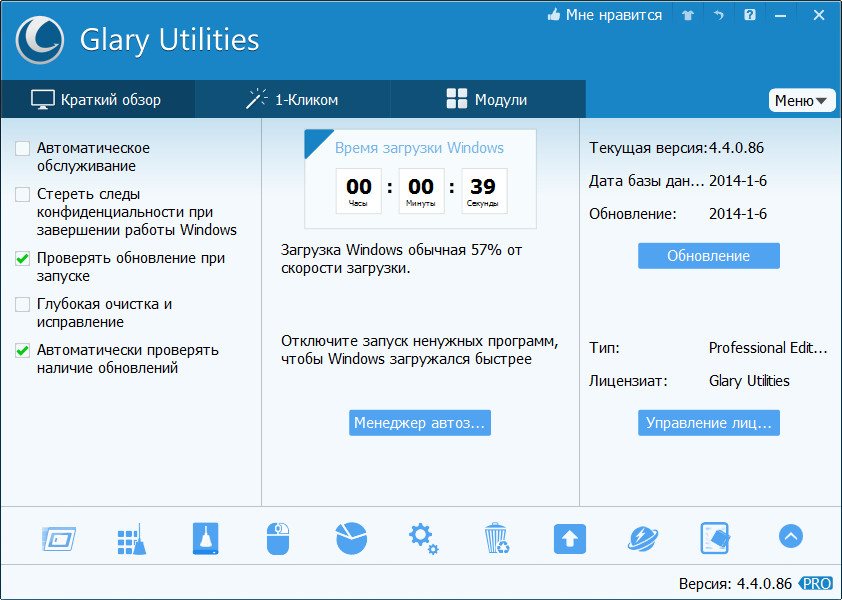
Task: Open the mouse-shaped Context Menu Manager icon
Action: [x=278, y=538]
